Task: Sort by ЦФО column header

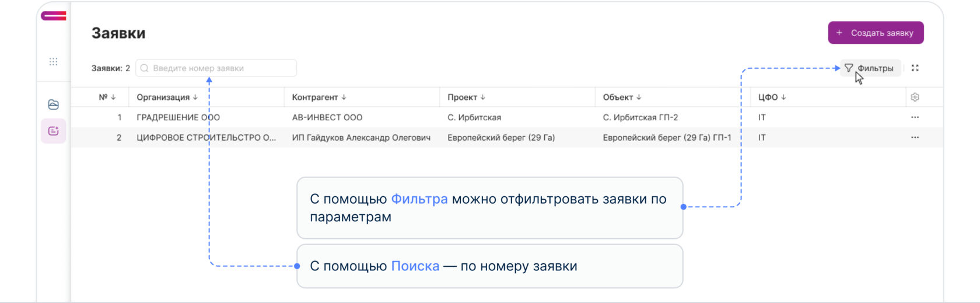Action: tap(772, 97)
